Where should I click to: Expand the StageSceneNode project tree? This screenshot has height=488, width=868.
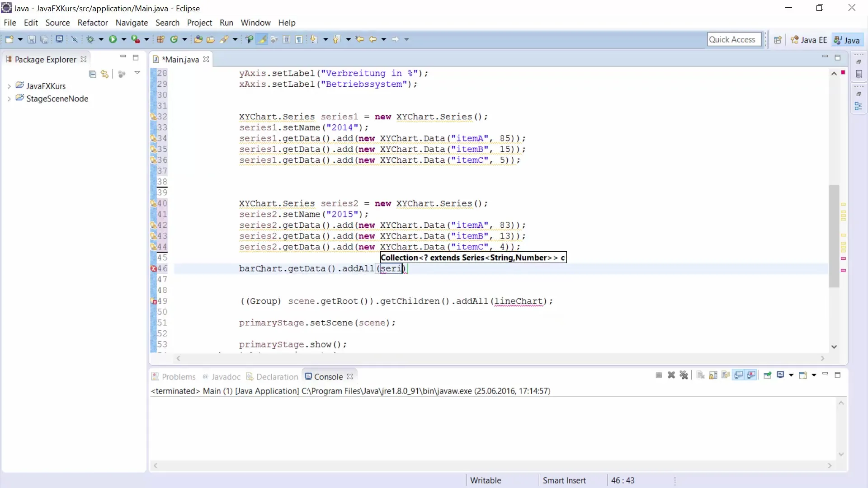9,99
